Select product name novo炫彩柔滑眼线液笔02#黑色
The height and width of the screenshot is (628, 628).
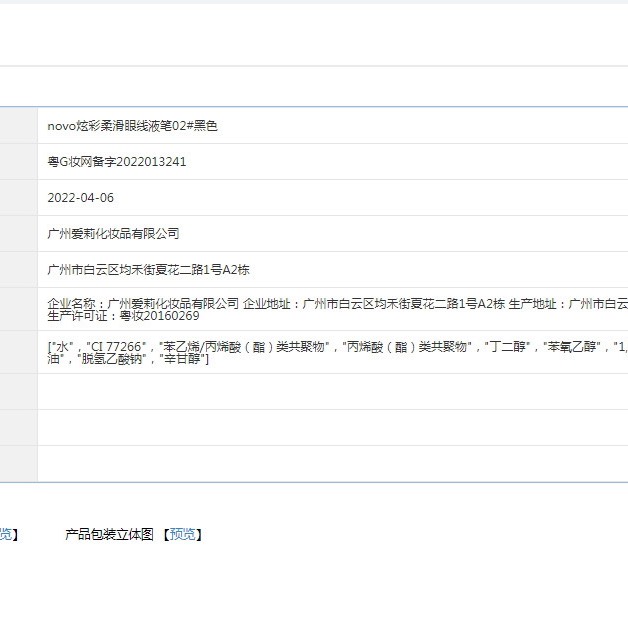[133, 126]
